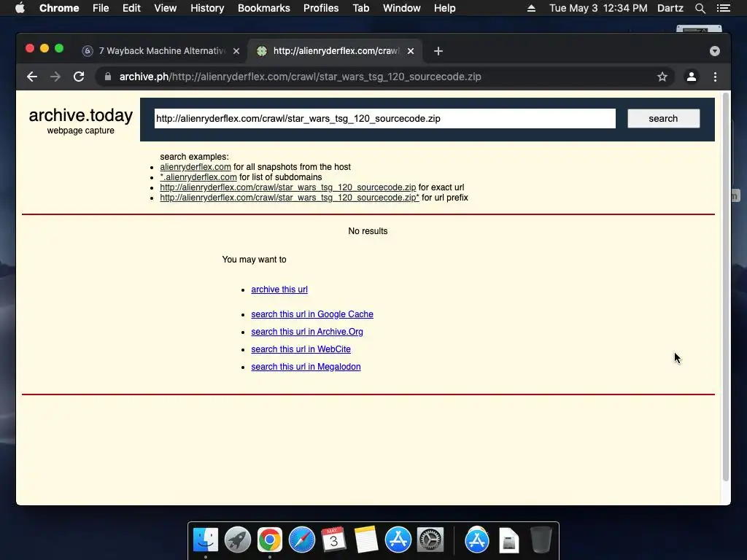Viewport: 747px width, 560px height.
Task: Open the Edit menu
Action: click(131, 8)
